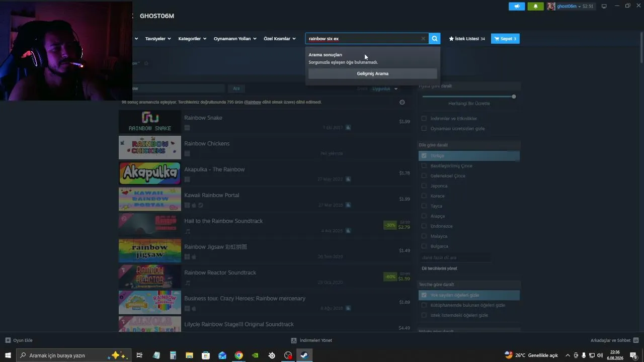
Task: Open the Kategoriler menu
Action: (x=193, y=39)
